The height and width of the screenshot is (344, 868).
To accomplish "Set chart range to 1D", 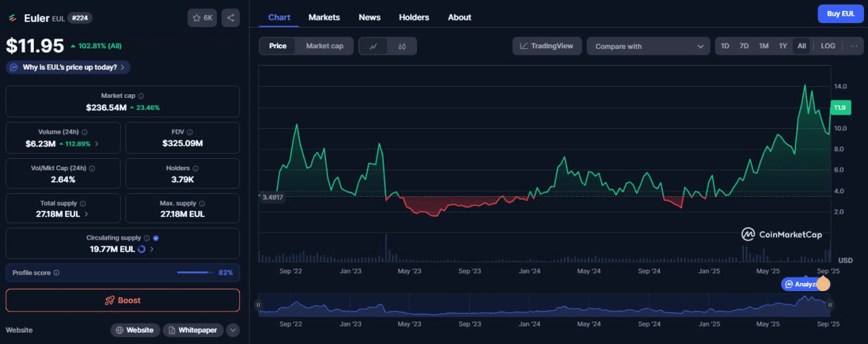I will pos(725,46).
